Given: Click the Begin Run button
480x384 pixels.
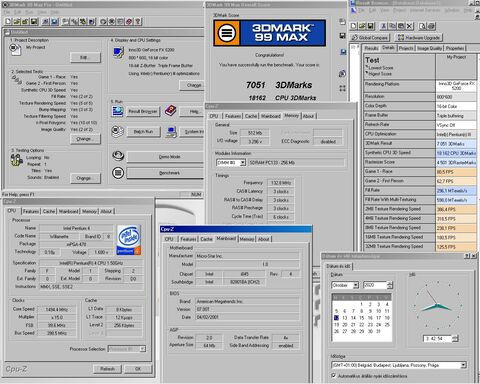Looking at the screenshot, I should tap(143, 132).
